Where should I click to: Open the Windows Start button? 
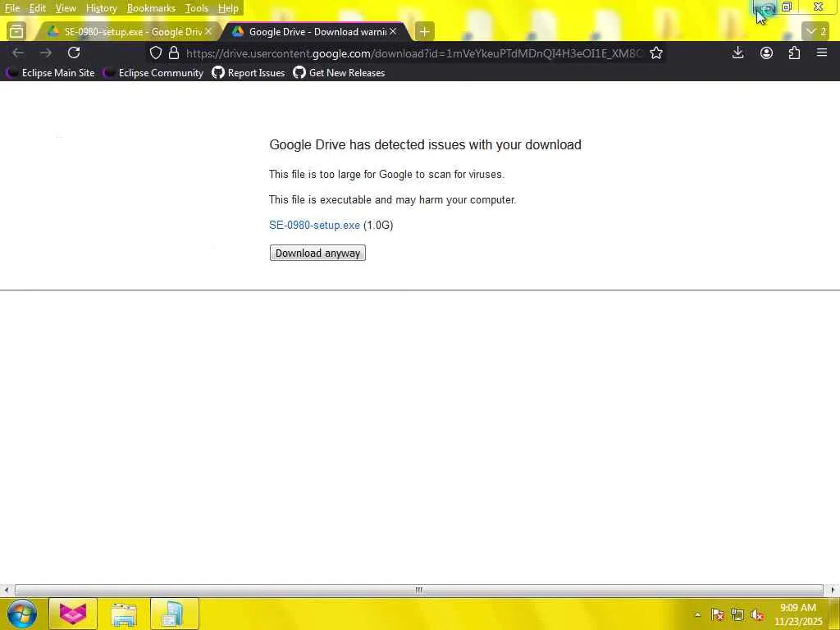pyautogui.click(x=21, y=614)
